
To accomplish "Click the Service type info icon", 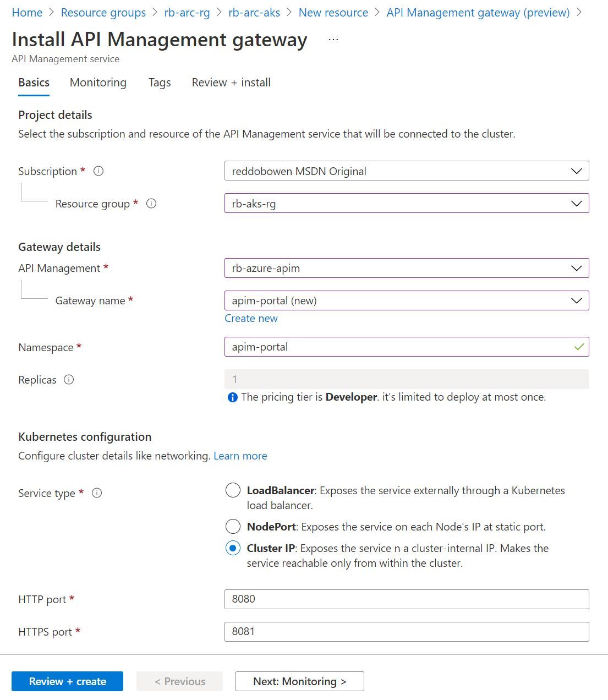I will 97,493.
